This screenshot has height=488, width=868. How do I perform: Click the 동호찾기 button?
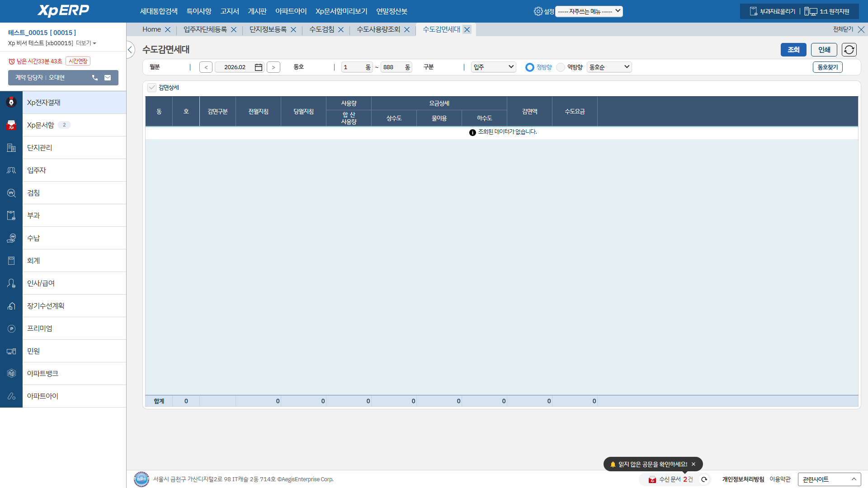point(827,67)
